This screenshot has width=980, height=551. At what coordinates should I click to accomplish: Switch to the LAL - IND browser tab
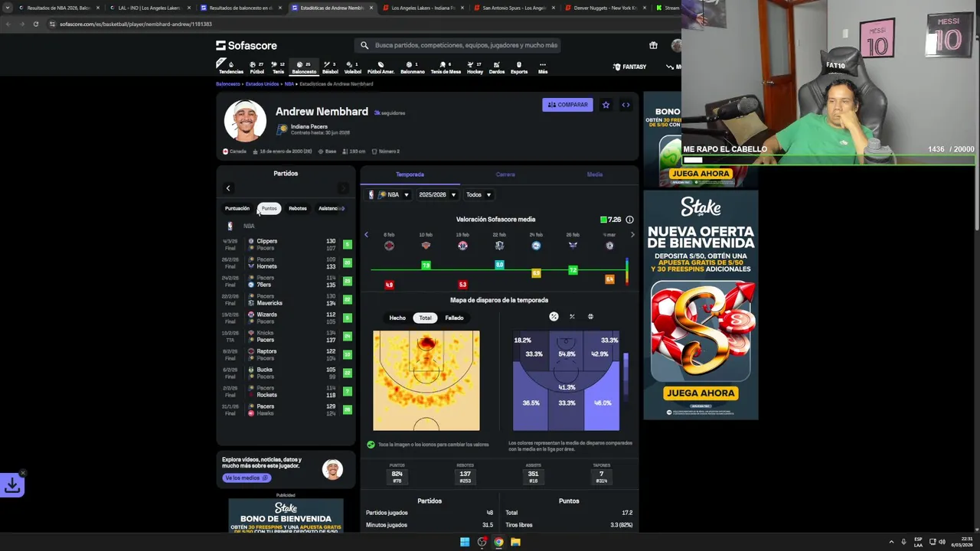pyautogui.click(x=149, y=8)
